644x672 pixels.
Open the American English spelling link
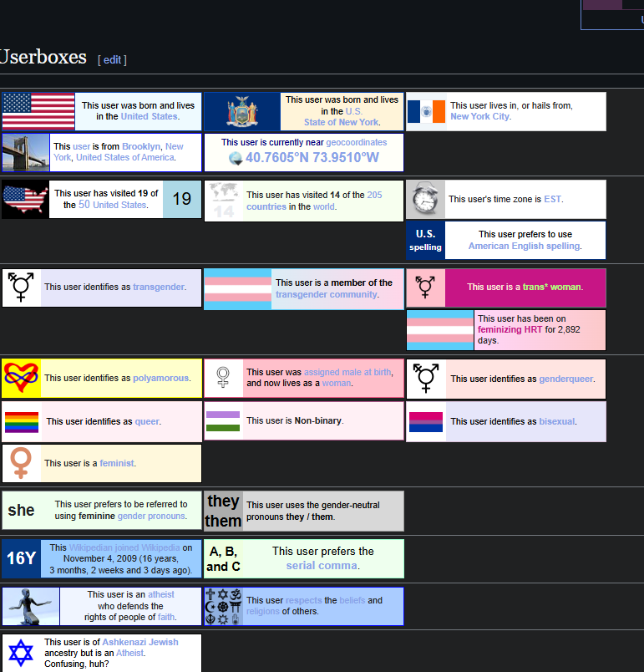(x=524, y=246)
